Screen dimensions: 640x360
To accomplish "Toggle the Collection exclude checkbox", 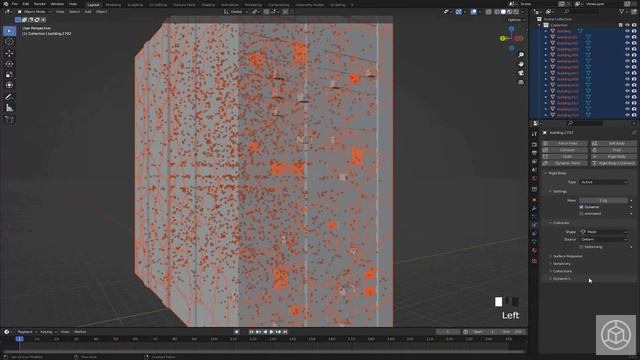I will 621,25.
